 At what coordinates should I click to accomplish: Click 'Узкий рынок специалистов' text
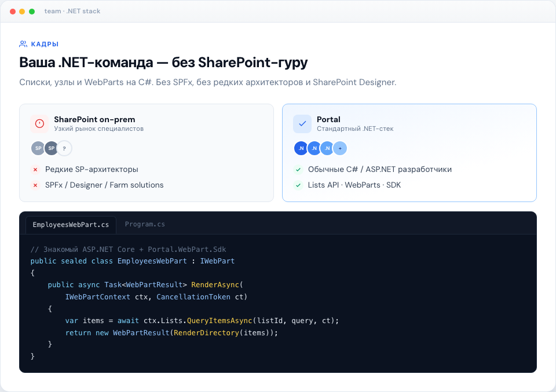(98, 129)
